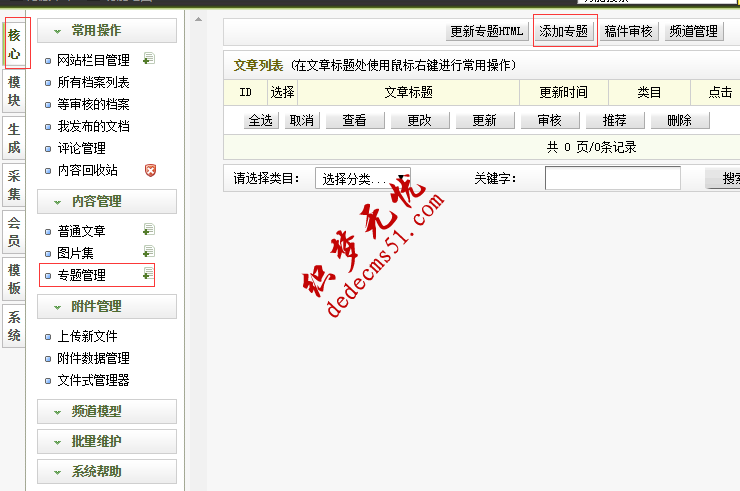Click the 取消 button

[x=302, y=120]
